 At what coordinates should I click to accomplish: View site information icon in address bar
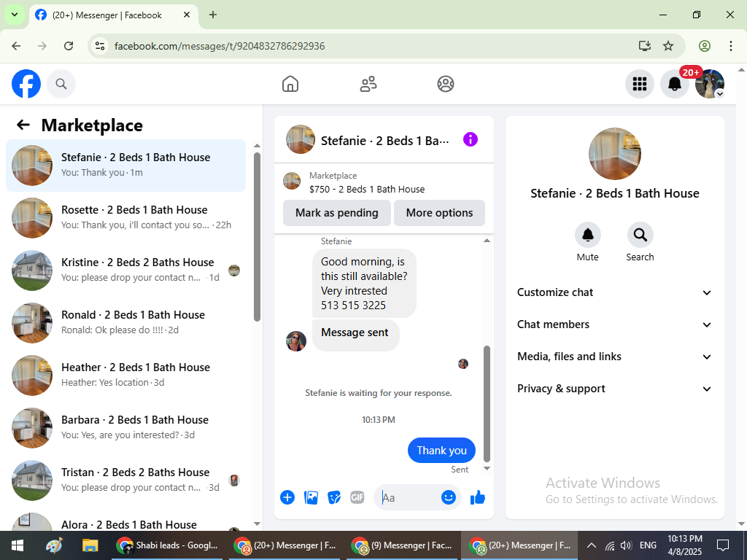(99, 46)
